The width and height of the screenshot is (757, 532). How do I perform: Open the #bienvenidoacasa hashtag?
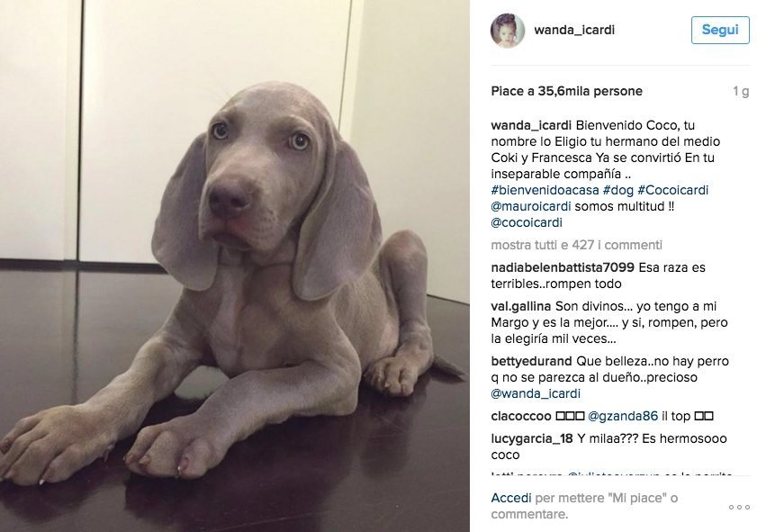545,190
